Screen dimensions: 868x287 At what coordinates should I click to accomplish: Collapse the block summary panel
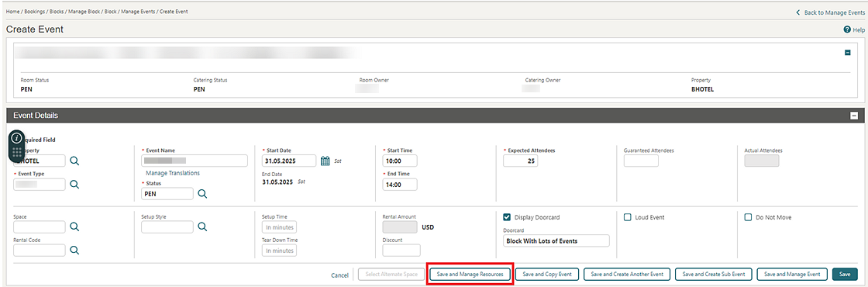[847, 53]
